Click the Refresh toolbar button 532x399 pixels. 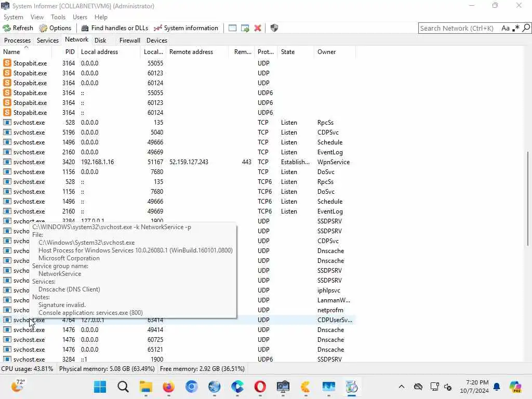pyautogui.click(x=18, y=28)
